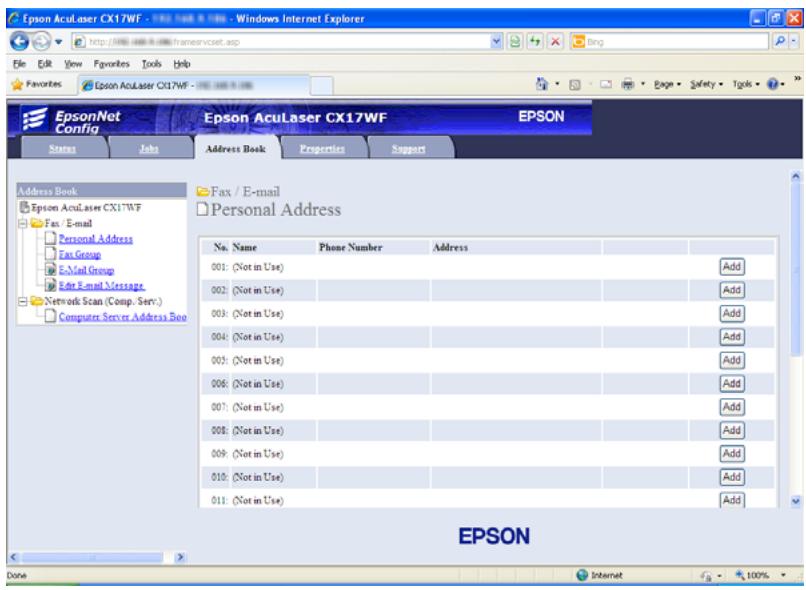Click the Home icon in command bar

pyautogui.click(x=542, y=84)
